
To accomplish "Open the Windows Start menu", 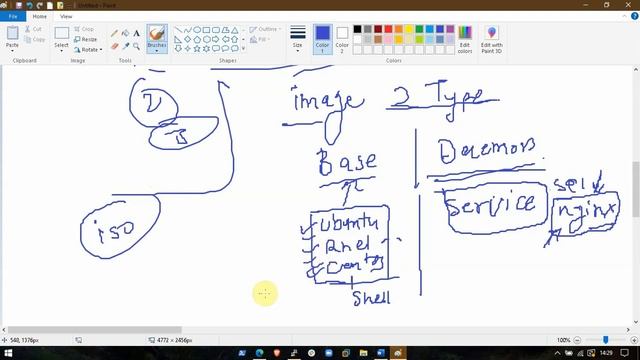I will (x=8, y=353).
